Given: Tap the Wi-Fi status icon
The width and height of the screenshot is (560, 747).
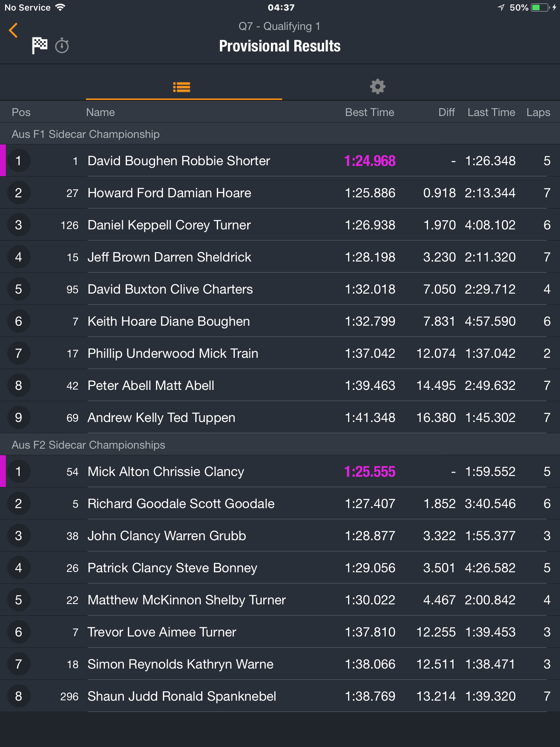Looking at the screenshot, I should click(60, 7).
